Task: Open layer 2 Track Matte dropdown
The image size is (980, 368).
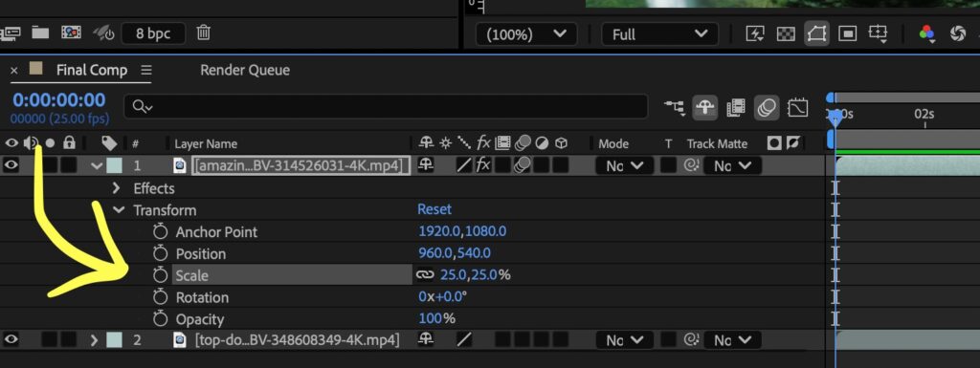Action: click(x=732, y=340)
